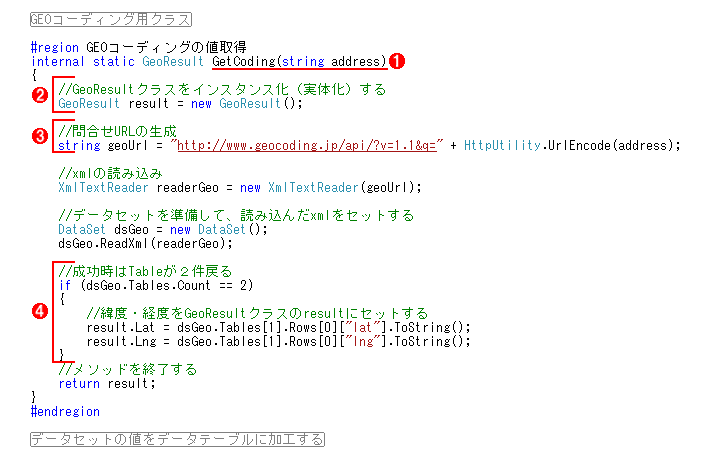Click the comment '//データセットを準備して、読み込んだxmlをセットする'
Image resolution: width=718 pixels, height=459 pixels.
point(236,215)
